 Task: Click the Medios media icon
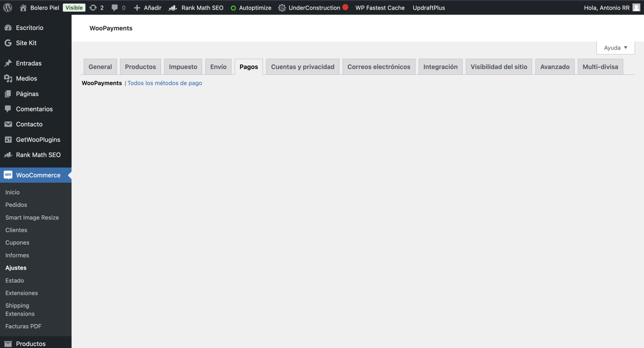point(8,78)
